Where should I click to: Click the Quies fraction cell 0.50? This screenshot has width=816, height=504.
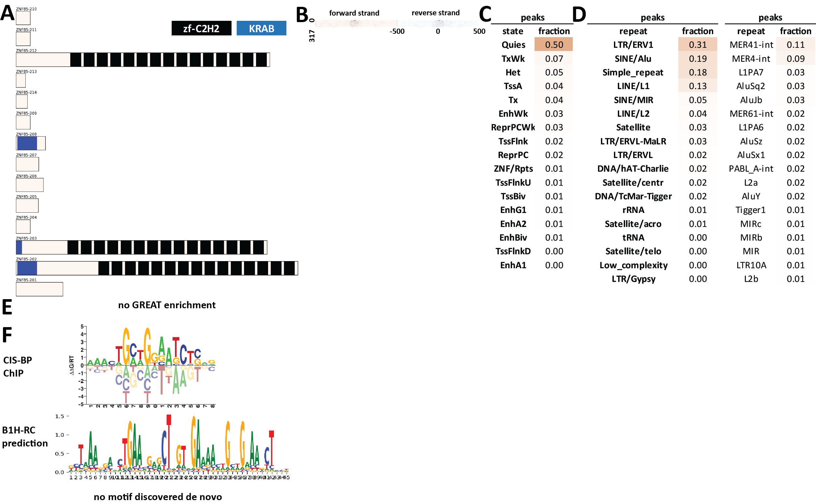tap(553, 45)
